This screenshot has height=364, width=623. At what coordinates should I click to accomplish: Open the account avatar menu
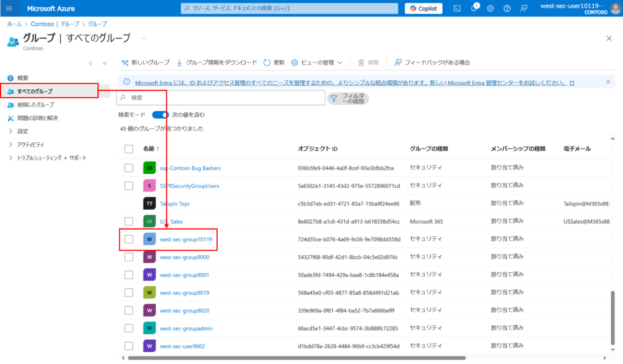(616, 9)
